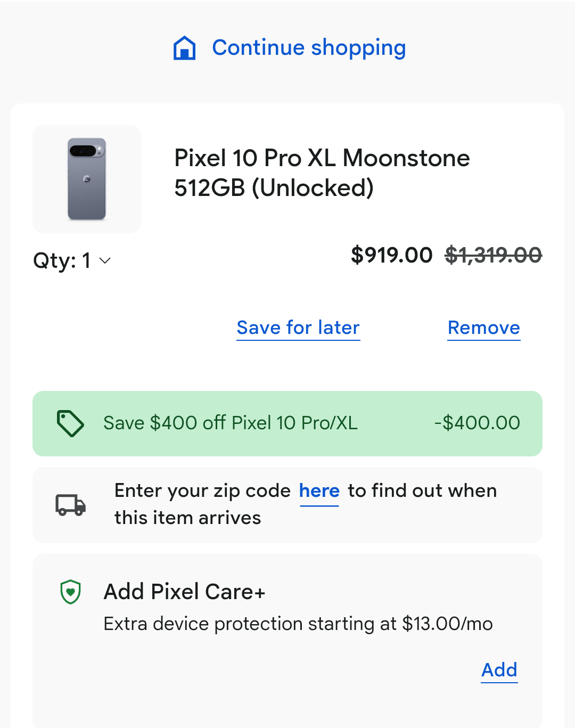Click the $919.00 discounted price
The width and height of the screenshot is (575, 728).
pos(391,255)
